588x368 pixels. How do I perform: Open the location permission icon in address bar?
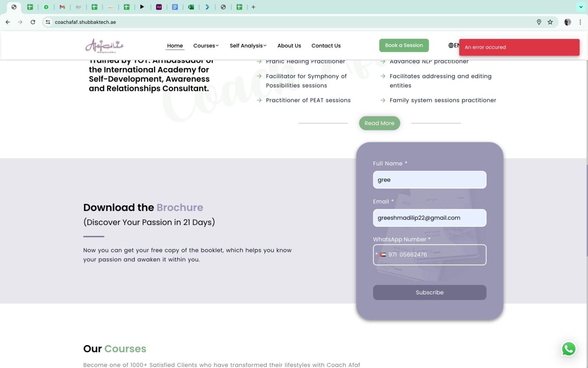(x=539, y=22)
